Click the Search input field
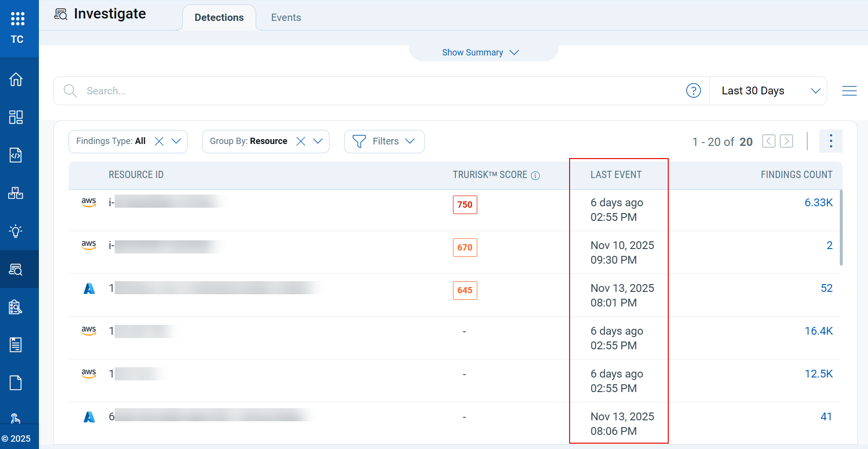The width and height of the screenshot is (868, 449). [382, 90]
